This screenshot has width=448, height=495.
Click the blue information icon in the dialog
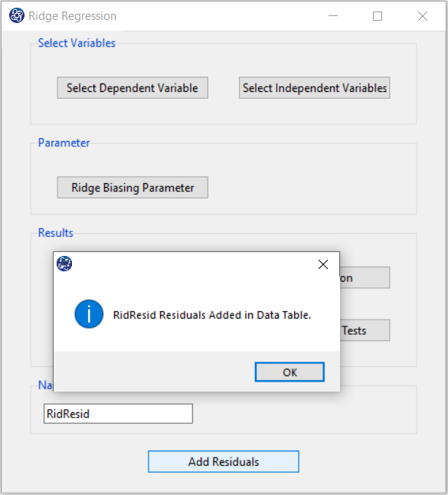pos(89,314)
